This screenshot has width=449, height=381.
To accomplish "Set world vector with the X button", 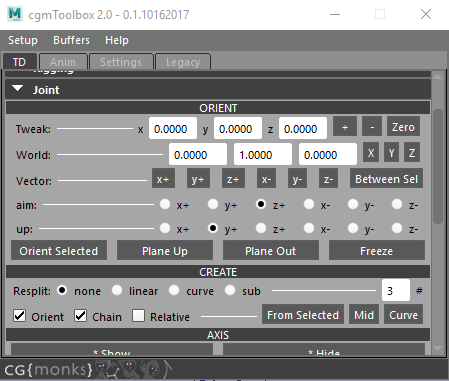I will (x=371, y=153).
